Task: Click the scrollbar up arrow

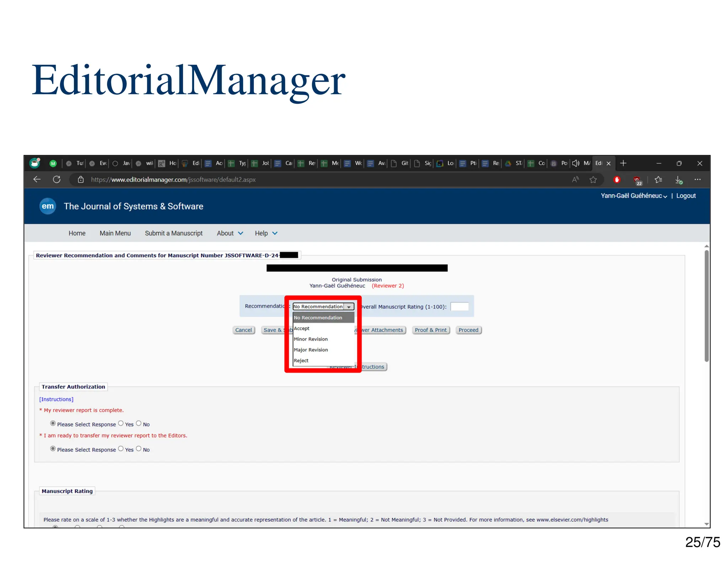Action: (x=706, y=246)
